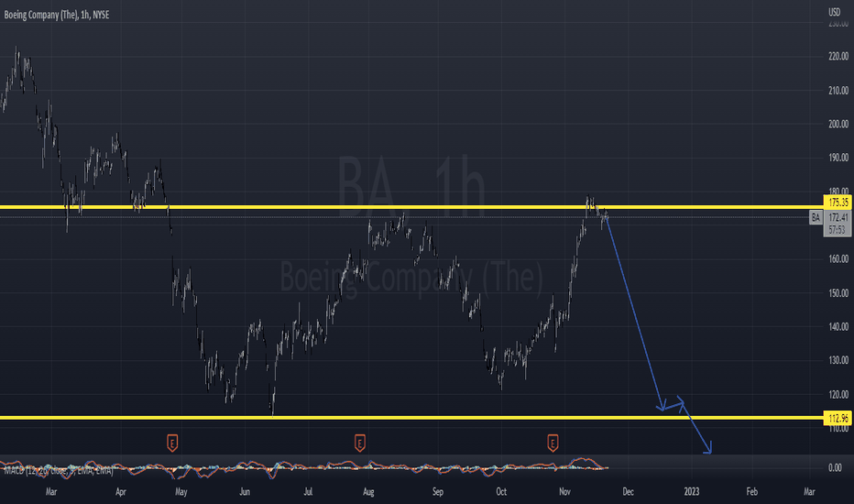854x504 pixels.
Task: Click the 120.00 price axis label
Action: [838, 394]
